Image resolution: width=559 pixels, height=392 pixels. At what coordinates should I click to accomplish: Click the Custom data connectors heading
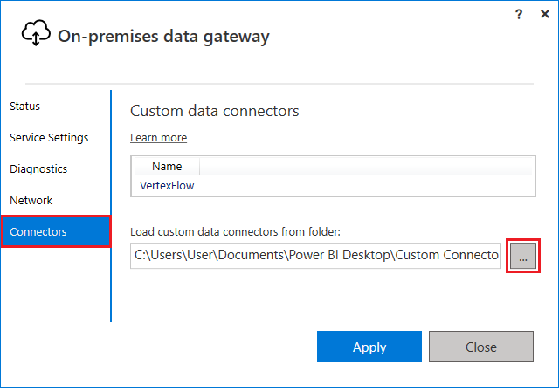pos(215,111)
